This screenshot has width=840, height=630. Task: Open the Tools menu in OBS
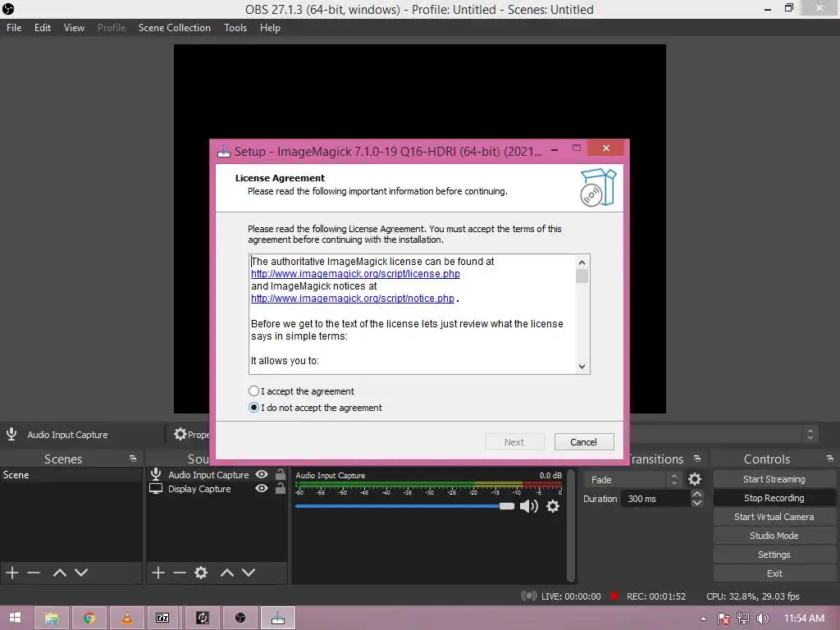tap(235, 28)
